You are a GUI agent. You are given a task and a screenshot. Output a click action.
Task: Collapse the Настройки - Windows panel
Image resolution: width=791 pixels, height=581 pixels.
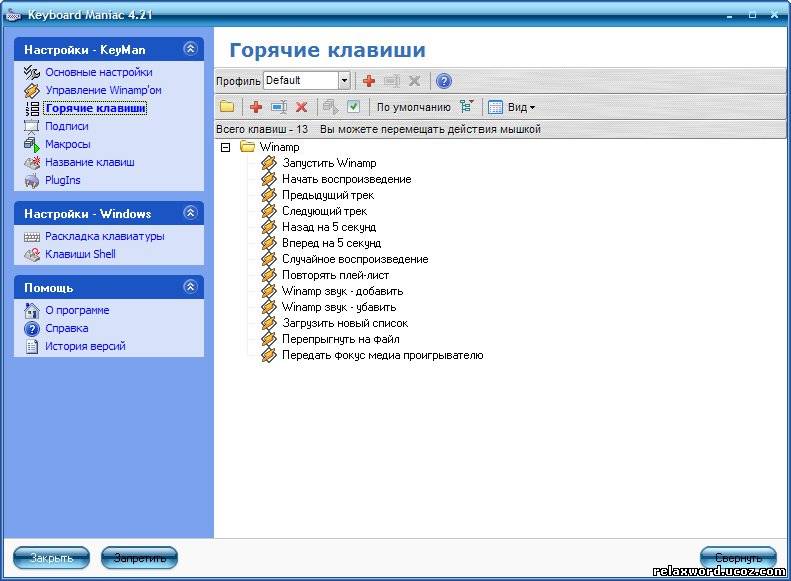click(x=190, y=213)
